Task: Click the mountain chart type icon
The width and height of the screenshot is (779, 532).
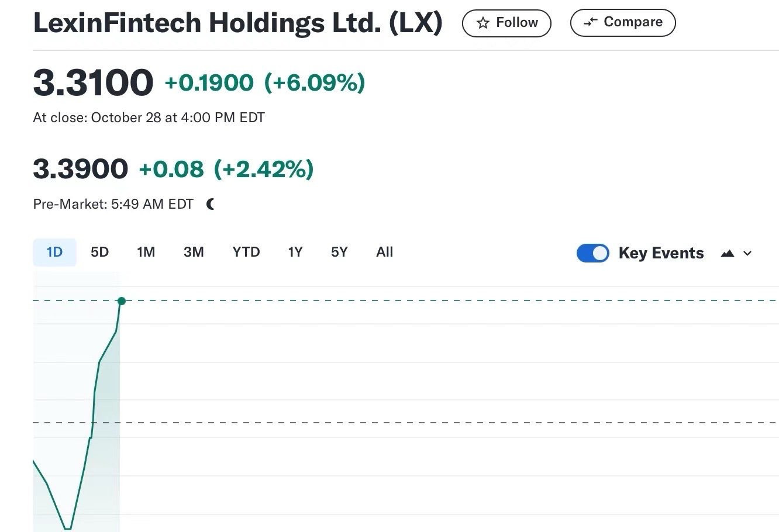Action: click(728, 253)
